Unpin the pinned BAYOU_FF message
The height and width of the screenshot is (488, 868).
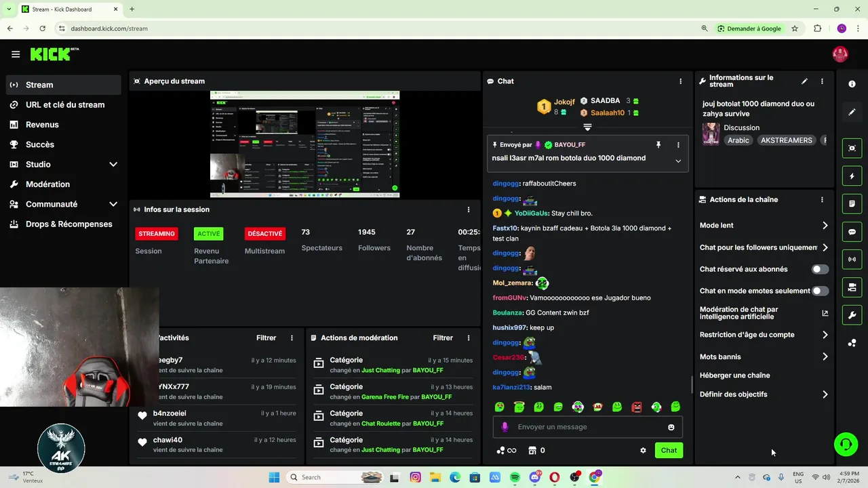(658, 145)
